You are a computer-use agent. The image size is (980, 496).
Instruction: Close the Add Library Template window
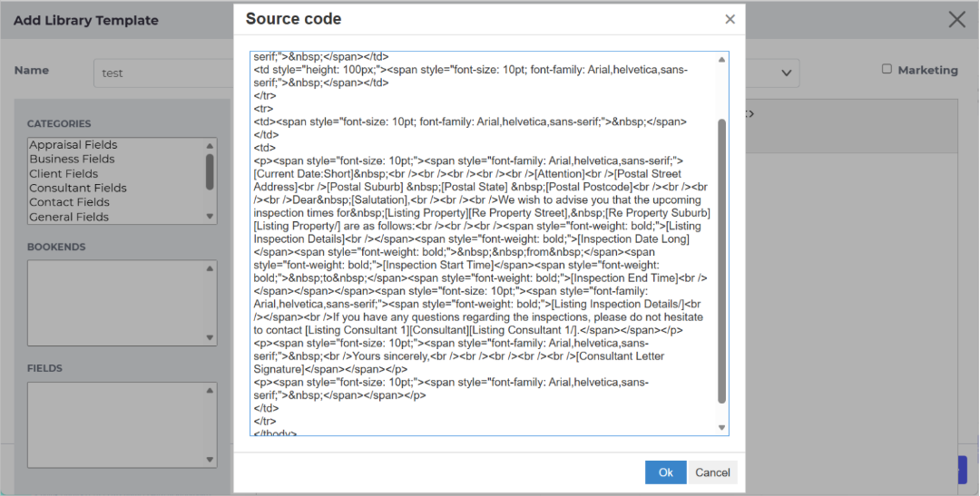pos(957,20)
